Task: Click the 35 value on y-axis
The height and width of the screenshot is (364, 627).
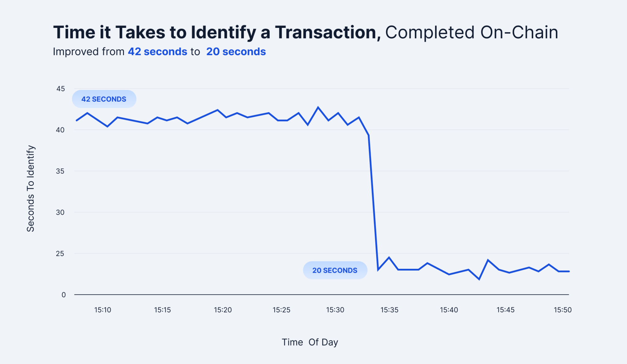Action: 60,171
